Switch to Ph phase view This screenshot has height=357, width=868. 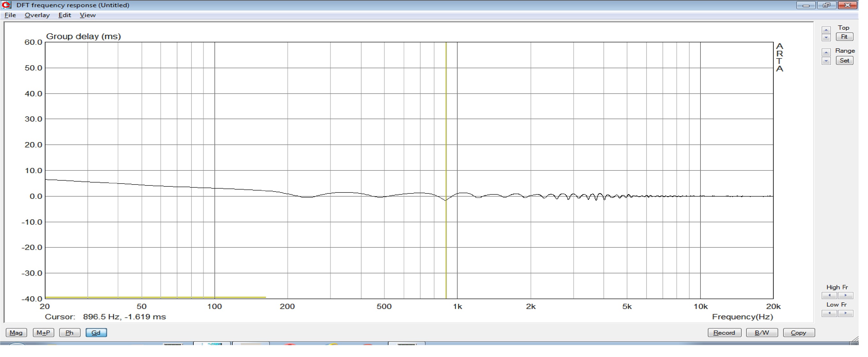point(70,333)
